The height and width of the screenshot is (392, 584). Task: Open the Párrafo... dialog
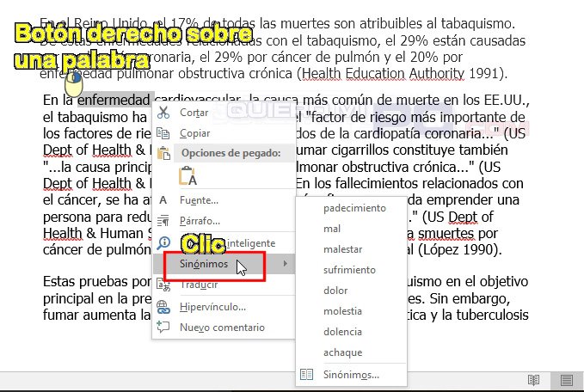click(224, 221)
